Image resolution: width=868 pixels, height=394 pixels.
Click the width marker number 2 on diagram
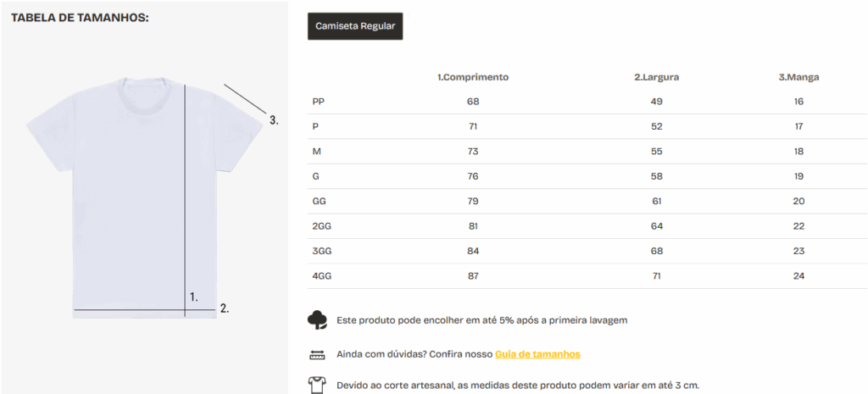coord(224,308)
